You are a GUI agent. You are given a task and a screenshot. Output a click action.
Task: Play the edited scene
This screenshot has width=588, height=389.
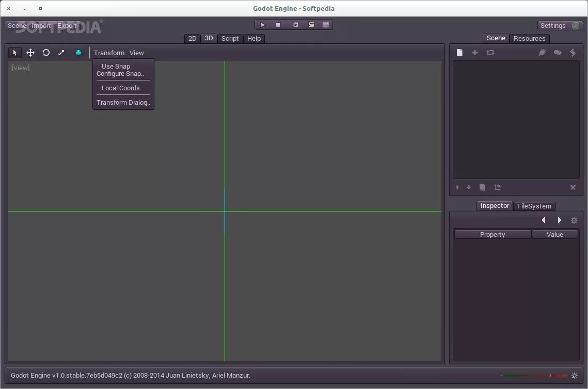point(295,25)
